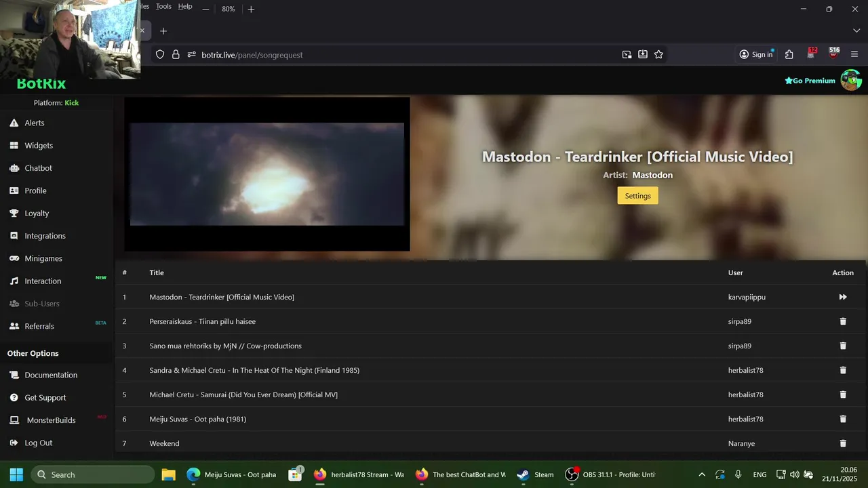
Task: Delete In The Heat Of The Night request
Action: pos(843,370)
